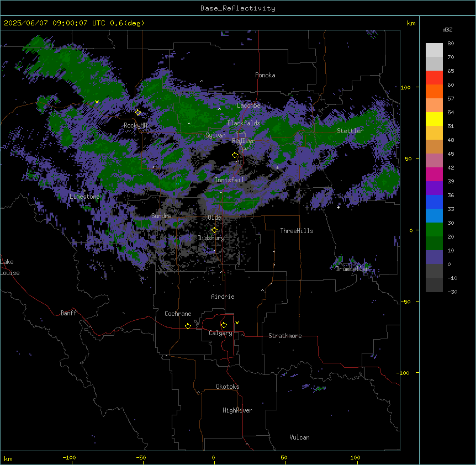Click the magenta 39-42 dBZ legend swatch

pos(434,174)
